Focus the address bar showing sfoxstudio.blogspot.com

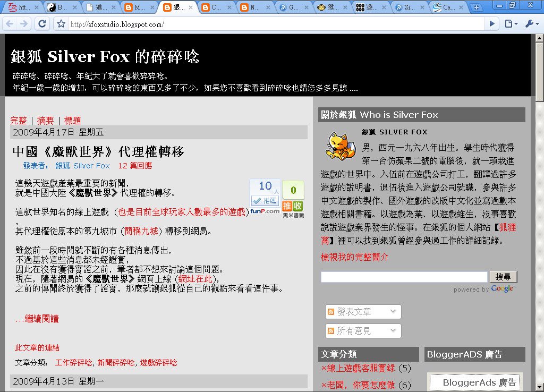[276, 24]
